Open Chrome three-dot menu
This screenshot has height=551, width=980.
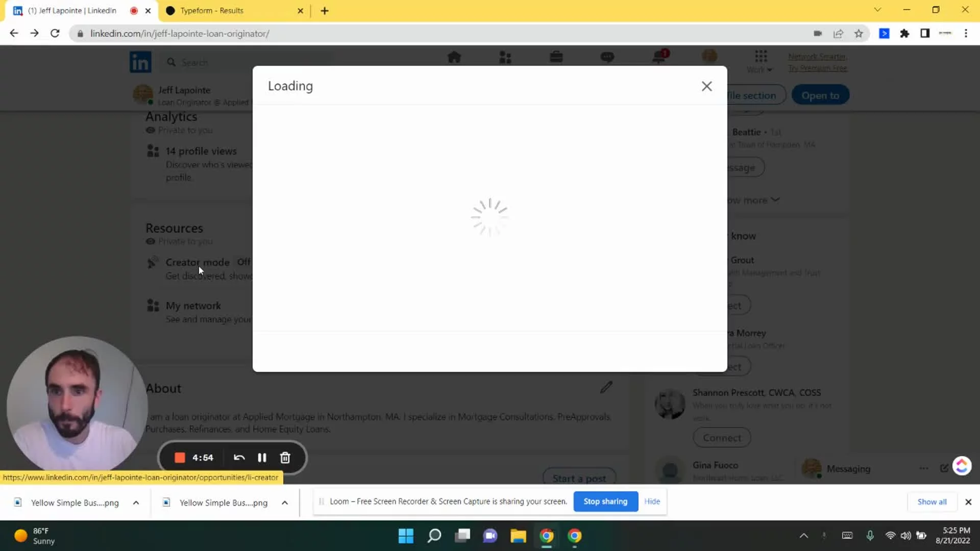coord(966,34)
